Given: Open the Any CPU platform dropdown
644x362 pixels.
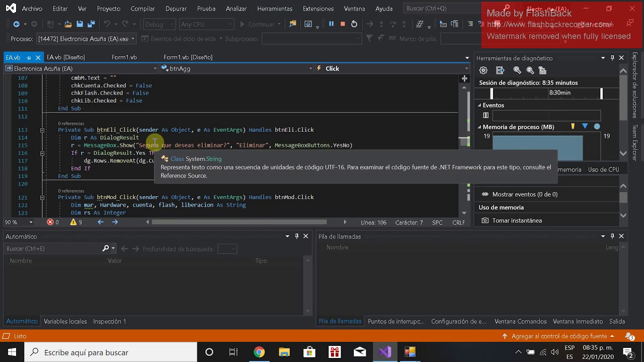Looking at the screenshot, I should coord(206,24).
